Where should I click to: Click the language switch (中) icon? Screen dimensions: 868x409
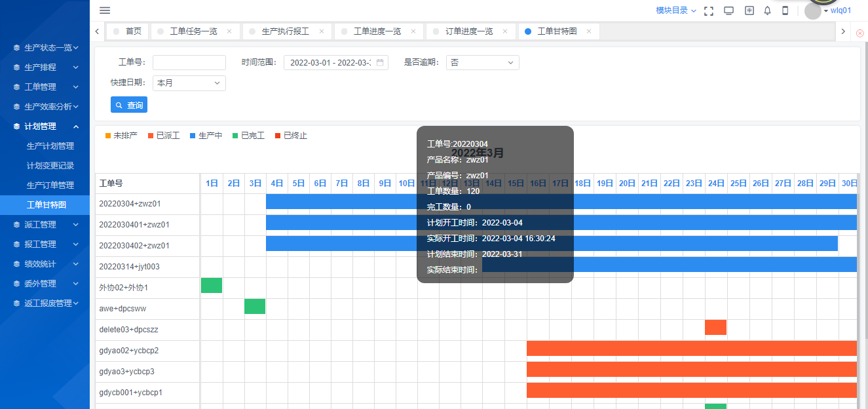click(749, 10)
